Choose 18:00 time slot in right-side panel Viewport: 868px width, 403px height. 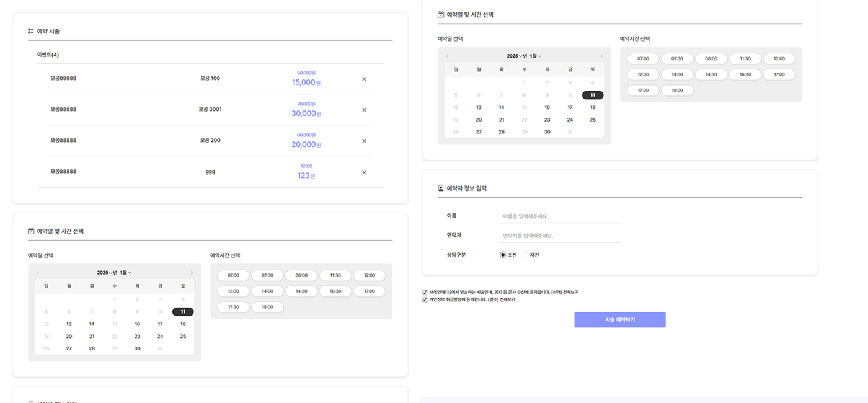point(677,91)
